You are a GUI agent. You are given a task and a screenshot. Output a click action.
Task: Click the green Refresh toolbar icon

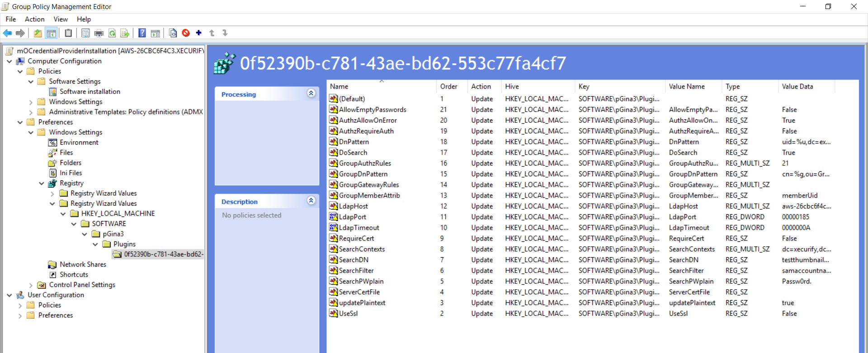(112, 33)
